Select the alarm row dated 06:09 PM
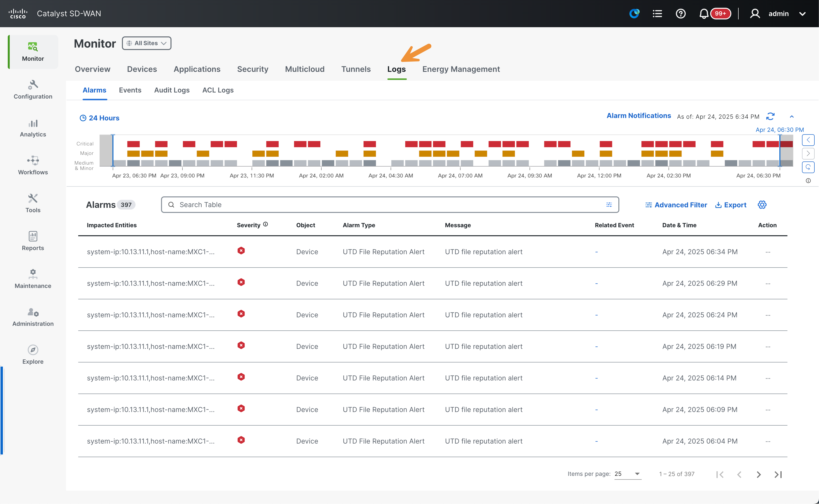 pyautogui.click(x=433, y=410)
